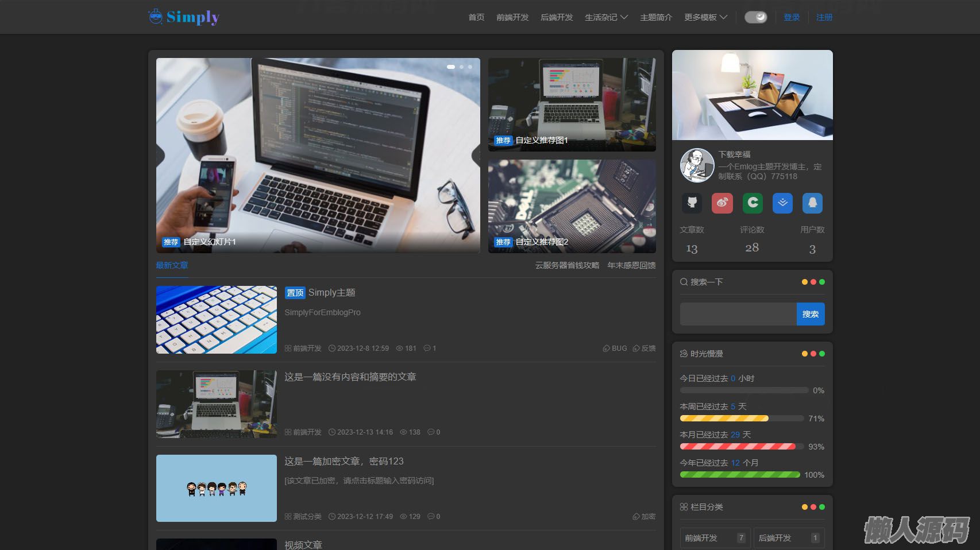Click into the search input field

738,314
